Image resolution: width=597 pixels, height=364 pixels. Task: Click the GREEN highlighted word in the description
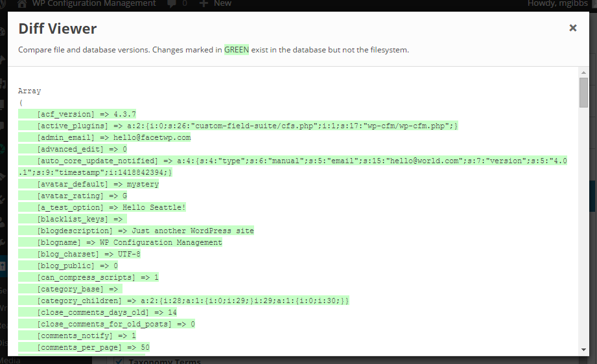pos(237,50)
